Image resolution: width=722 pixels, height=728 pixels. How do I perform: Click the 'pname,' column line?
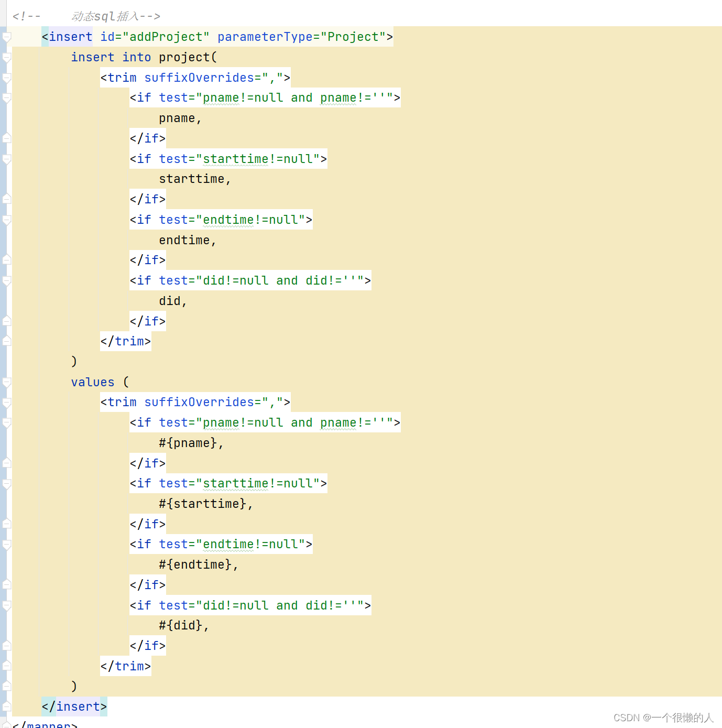180,118
